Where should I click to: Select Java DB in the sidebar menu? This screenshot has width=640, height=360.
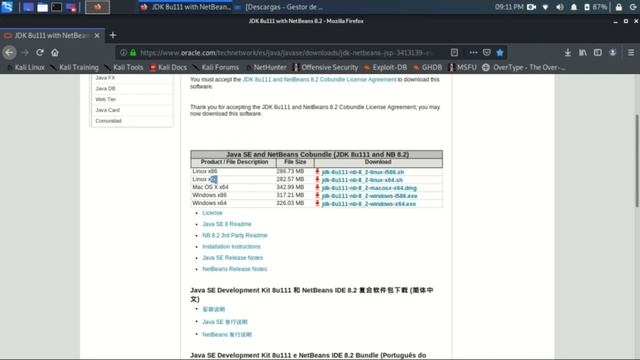pyautogui.click(x=105, y=89)
